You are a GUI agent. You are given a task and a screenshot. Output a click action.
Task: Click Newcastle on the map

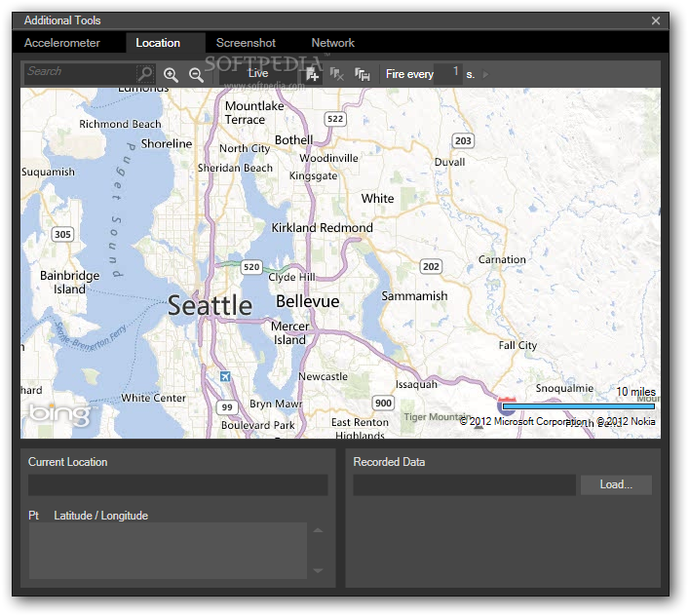click(x=323, y=376)
